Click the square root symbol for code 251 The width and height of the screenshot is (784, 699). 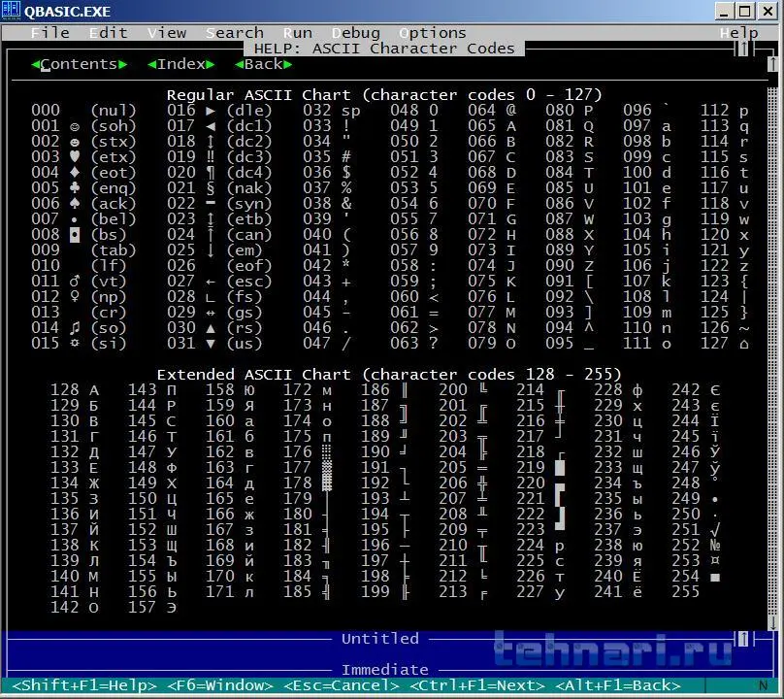point(715,530)
